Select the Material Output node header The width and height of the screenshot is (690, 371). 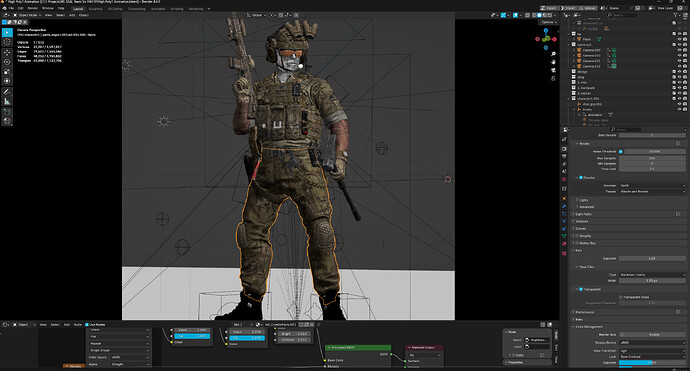tap(424, 347)
